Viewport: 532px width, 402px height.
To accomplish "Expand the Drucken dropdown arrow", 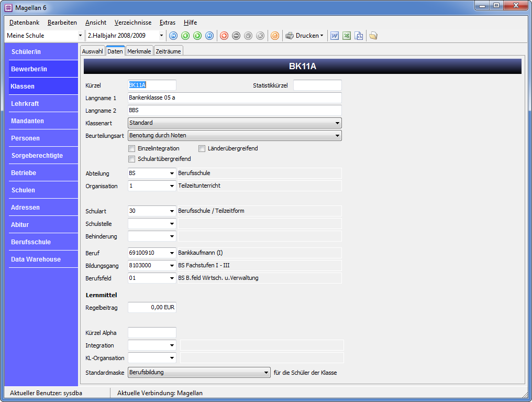I will pyautogui.click(x=322, y=36).
